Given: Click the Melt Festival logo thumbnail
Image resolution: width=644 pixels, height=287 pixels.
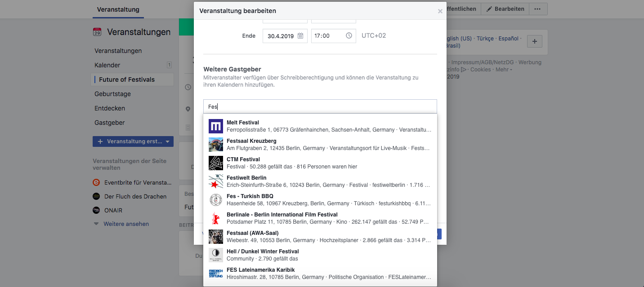Looking at the screenshot, I should [x=216, y=126].
